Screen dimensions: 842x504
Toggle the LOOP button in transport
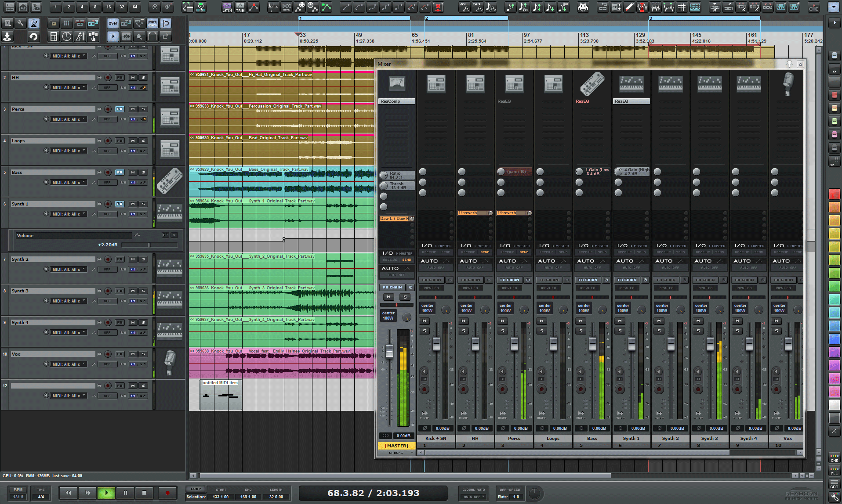pos(196,489)
